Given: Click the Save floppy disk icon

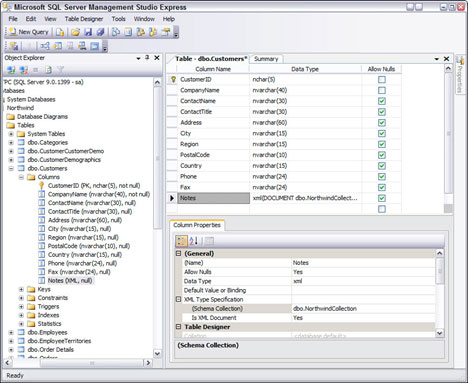Looking at the screenshot, I should [88, 32].
